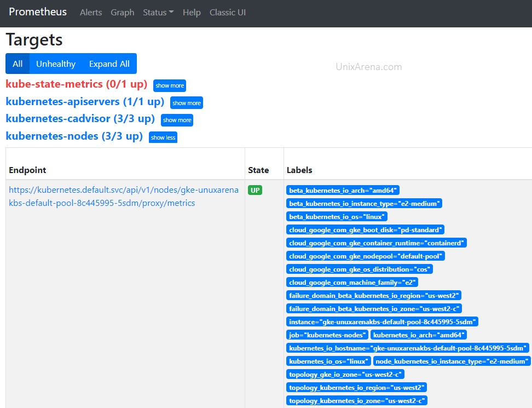This screenshot has width=532, height=408.
Task: Click label kubernetes_io_os="linux"
Action: [x=328, y=361]
